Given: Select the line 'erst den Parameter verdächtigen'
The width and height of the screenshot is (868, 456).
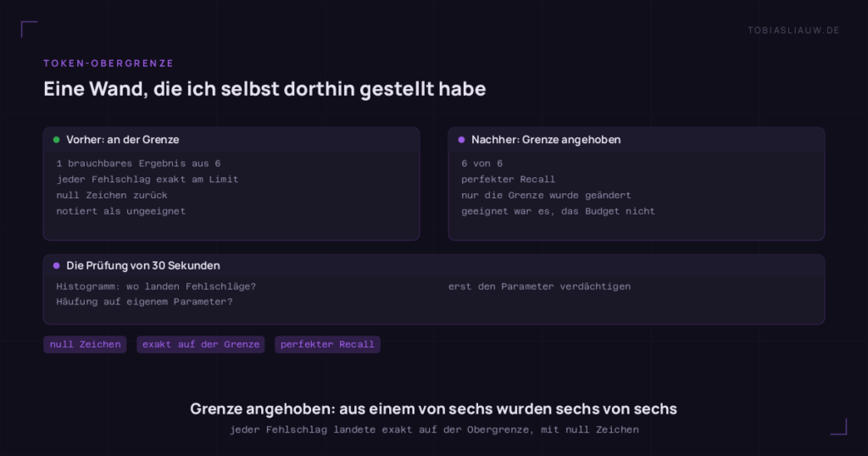Looking at the screenshot, I should [539, 286].
